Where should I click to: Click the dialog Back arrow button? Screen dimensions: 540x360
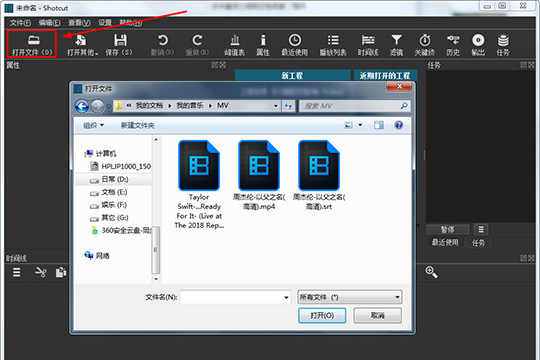[x=82, y=106]
